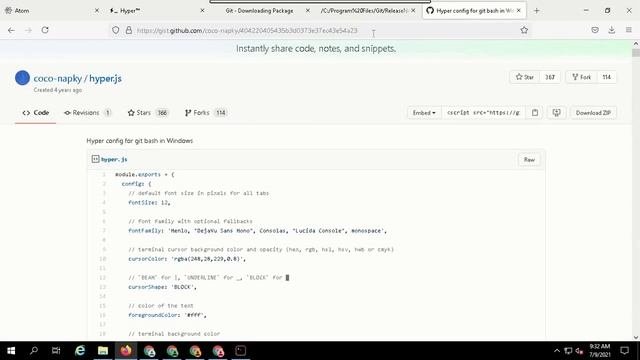Download the gist as ZIP

pos(593,113)
